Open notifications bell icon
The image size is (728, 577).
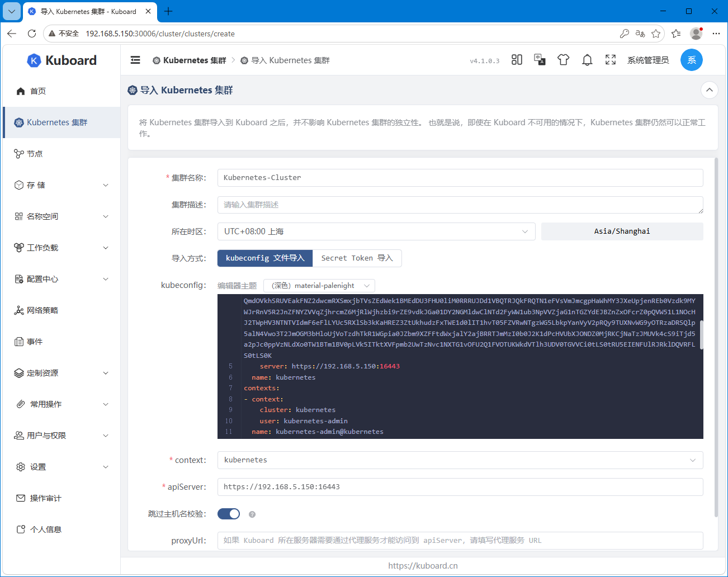pos(587,60)
